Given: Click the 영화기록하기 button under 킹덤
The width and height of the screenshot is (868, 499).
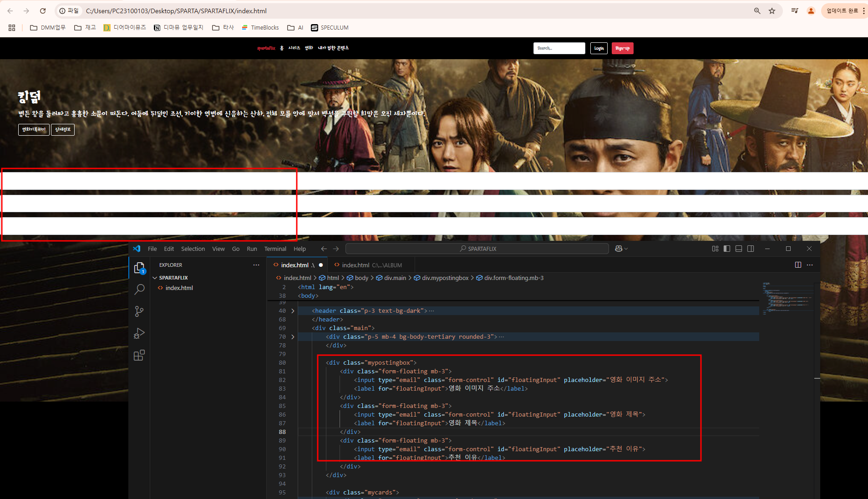Looking at the screenshot, I should (34, 130).
